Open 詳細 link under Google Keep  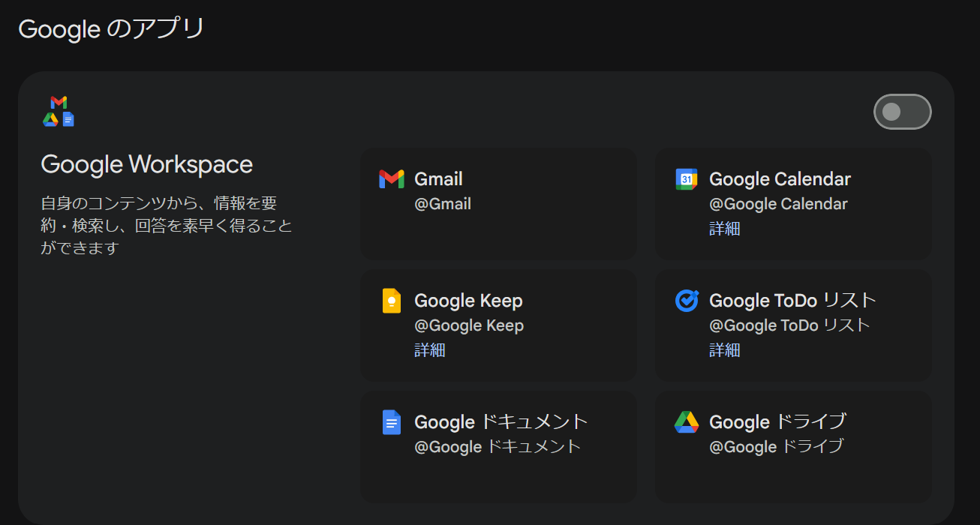(x=429, y=349)
